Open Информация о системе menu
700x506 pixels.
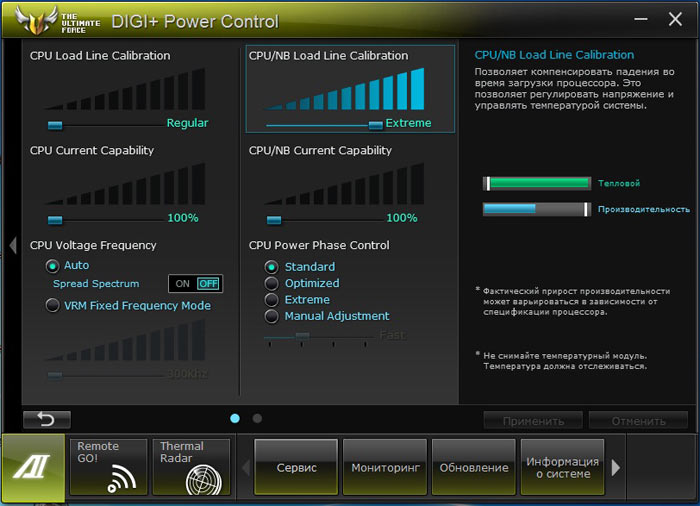(x=562, y=467)
